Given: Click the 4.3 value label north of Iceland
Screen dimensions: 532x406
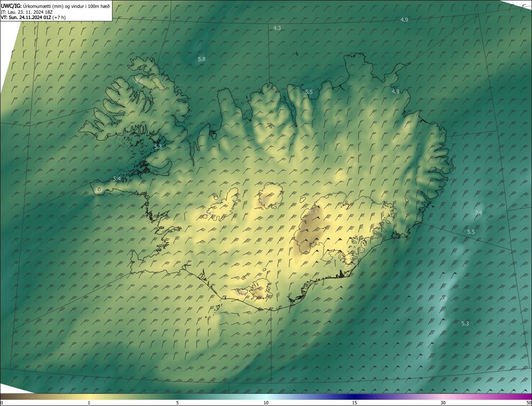Looking at the screenshot, I should [277, 28].
